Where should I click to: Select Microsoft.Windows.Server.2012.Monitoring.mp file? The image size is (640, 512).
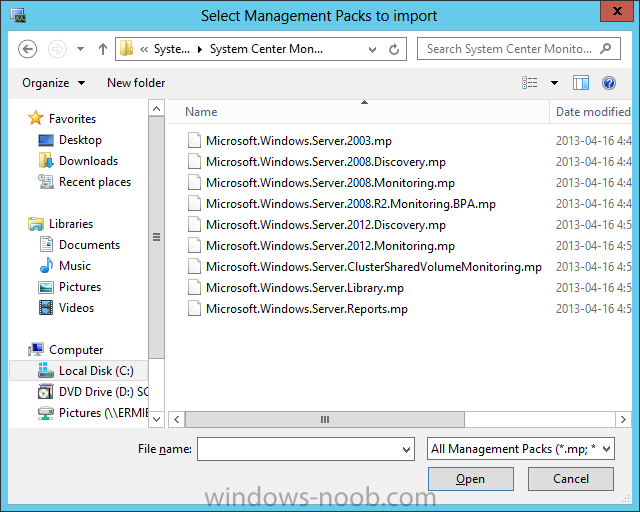coord(330,246)
